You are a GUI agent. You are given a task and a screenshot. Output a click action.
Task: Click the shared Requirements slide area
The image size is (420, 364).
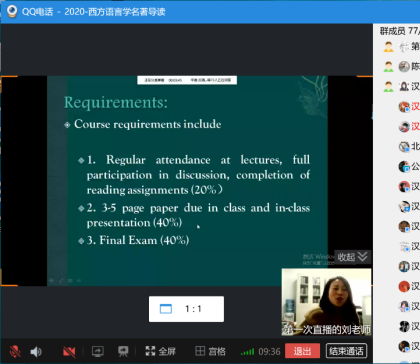(187, 181)
